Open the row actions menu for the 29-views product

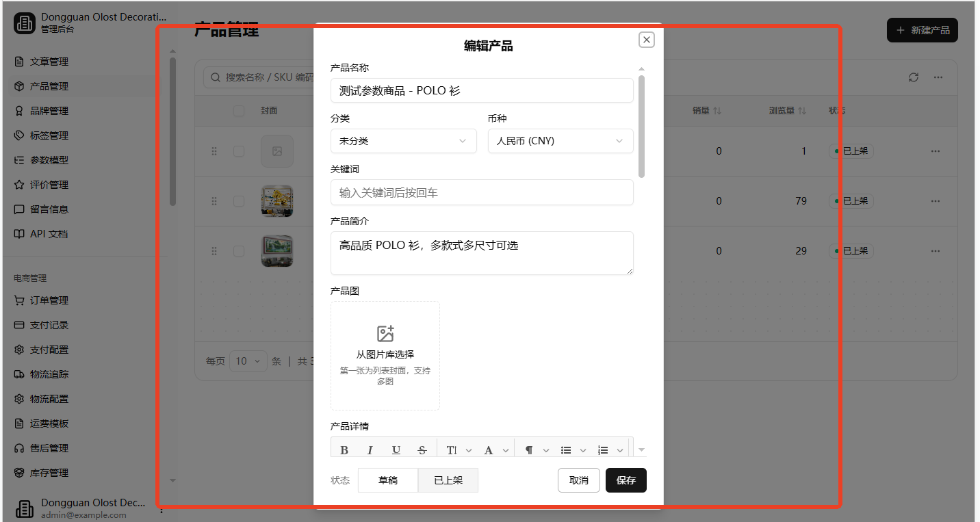(x=936, y=251)
